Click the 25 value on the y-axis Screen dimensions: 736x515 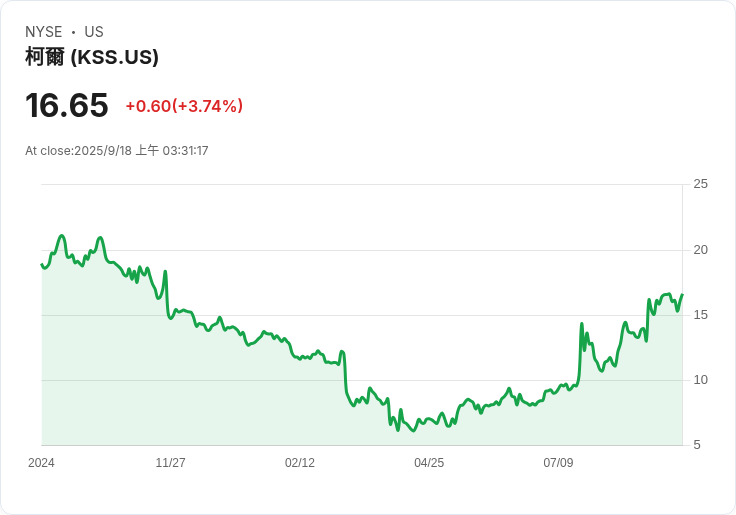700,184
